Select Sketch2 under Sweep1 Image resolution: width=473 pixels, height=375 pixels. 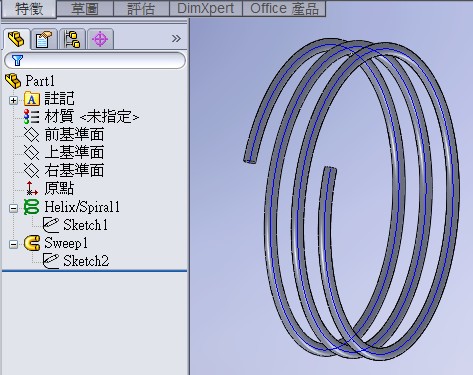[x=86, y=261]
